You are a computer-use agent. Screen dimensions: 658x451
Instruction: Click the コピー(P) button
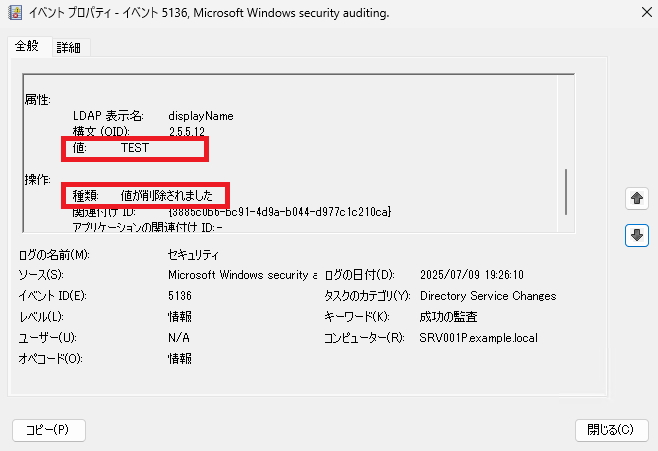49,430
